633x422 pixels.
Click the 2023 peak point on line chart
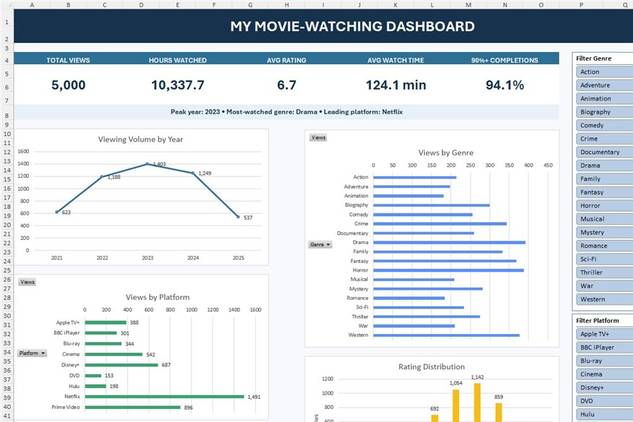(147, 164)
